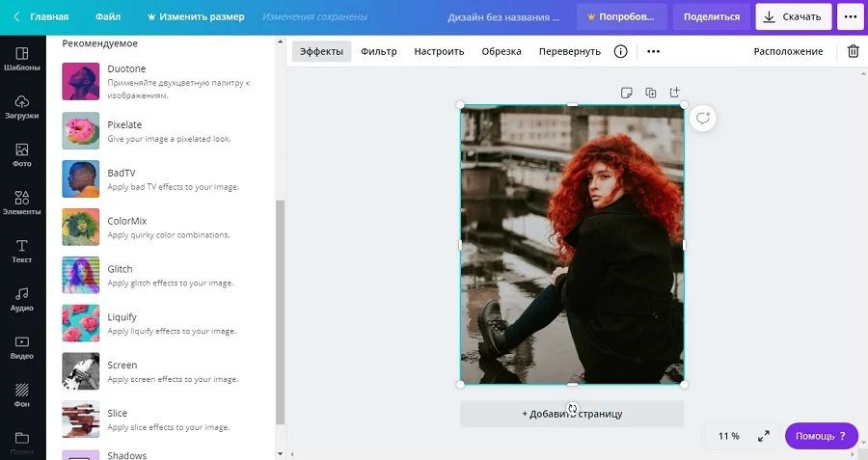Add notes to the page icon
The width and height of the screenshot is (868, 460).
coord(627,93)
